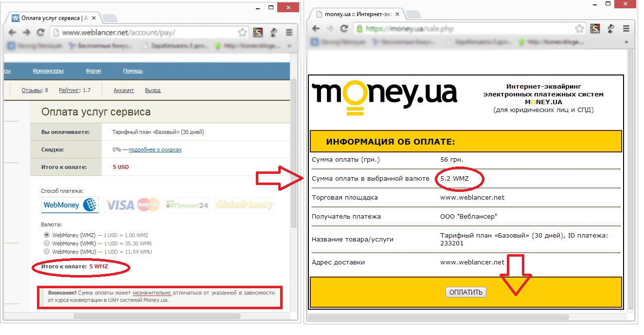Reload the money.ua sale page
Image resolution: width=644 pixels, height=335 pixels.
coord(344,29)
